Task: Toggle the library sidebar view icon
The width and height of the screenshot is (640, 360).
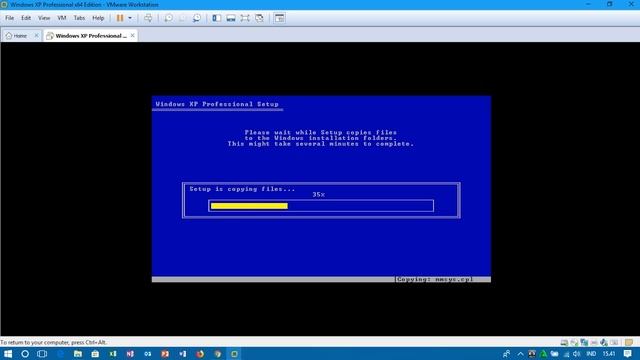Action: (217, 18)
